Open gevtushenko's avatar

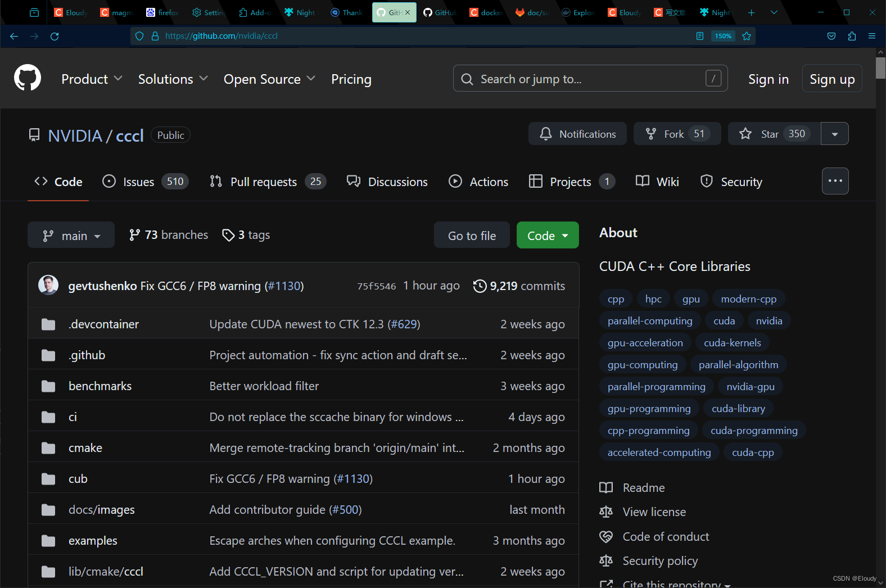[48, 285]
